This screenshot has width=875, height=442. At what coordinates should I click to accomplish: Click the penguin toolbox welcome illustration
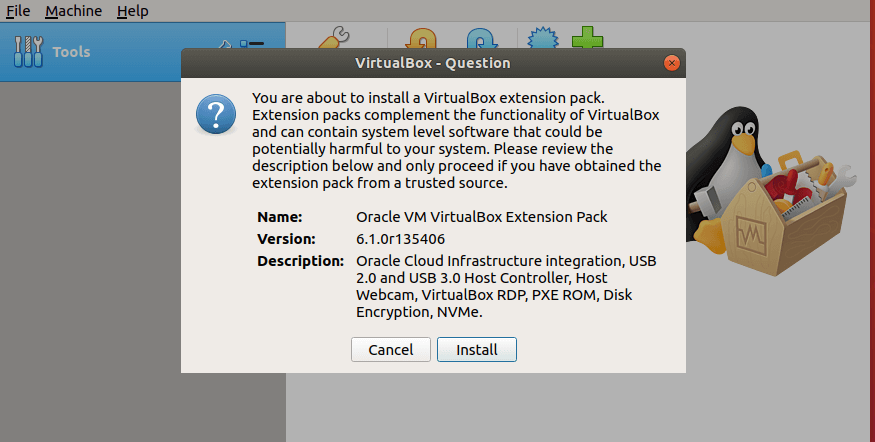[770, 190]
